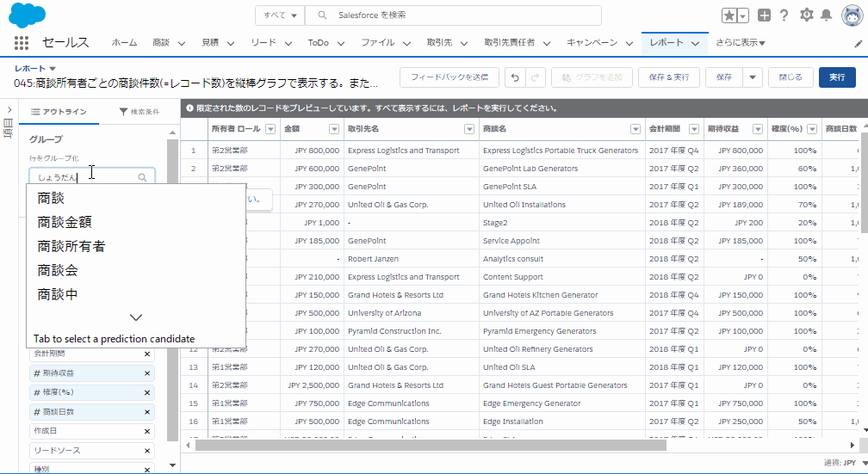Click the 保存 button
Viewport: 868px width, 474px height.
click(x=724, y=77)
